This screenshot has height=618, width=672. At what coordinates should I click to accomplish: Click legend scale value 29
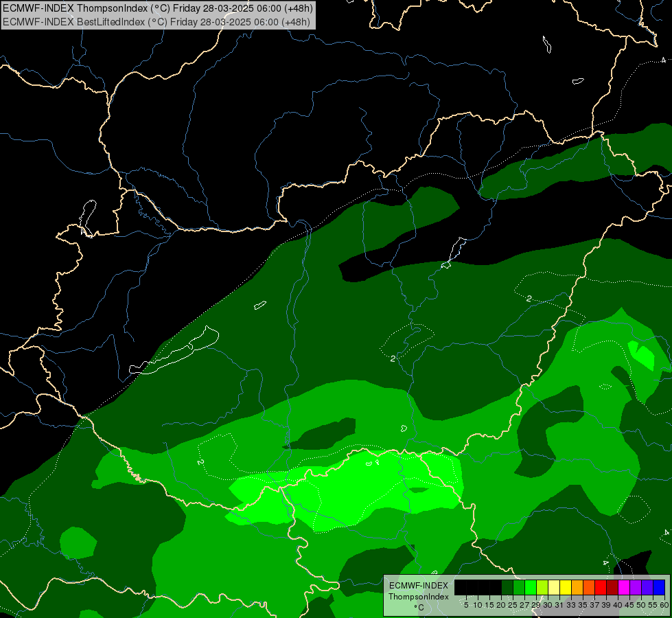(536, 605)
